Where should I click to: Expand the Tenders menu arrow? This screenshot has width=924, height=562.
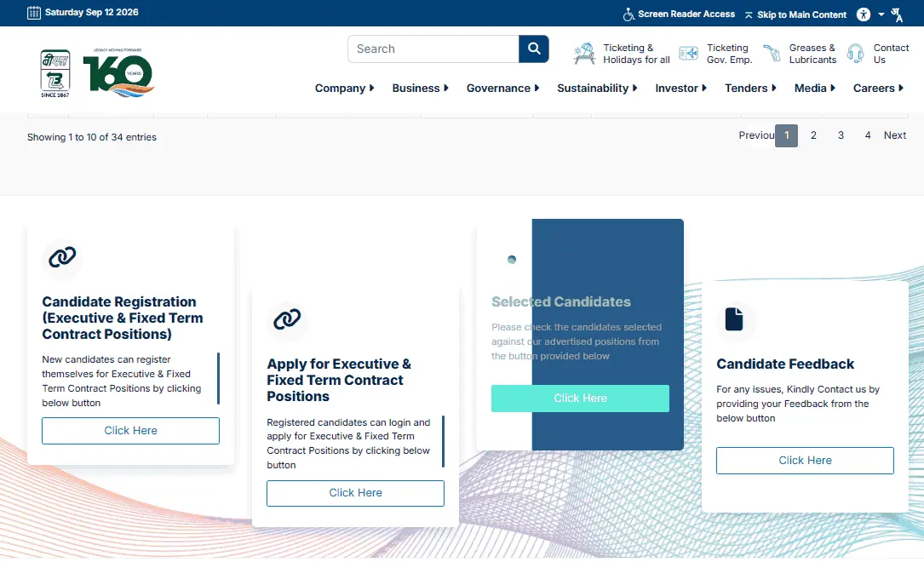pos(774,88)
